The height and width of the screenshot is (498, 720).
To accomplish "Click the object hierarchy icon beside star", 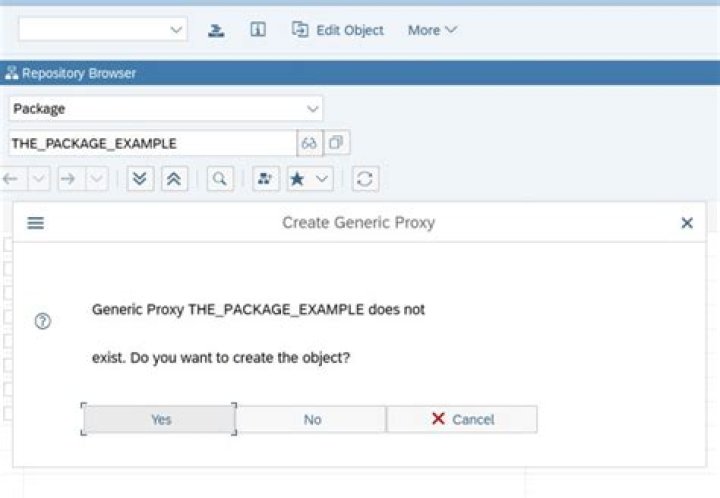I will (x=265, y=179).
